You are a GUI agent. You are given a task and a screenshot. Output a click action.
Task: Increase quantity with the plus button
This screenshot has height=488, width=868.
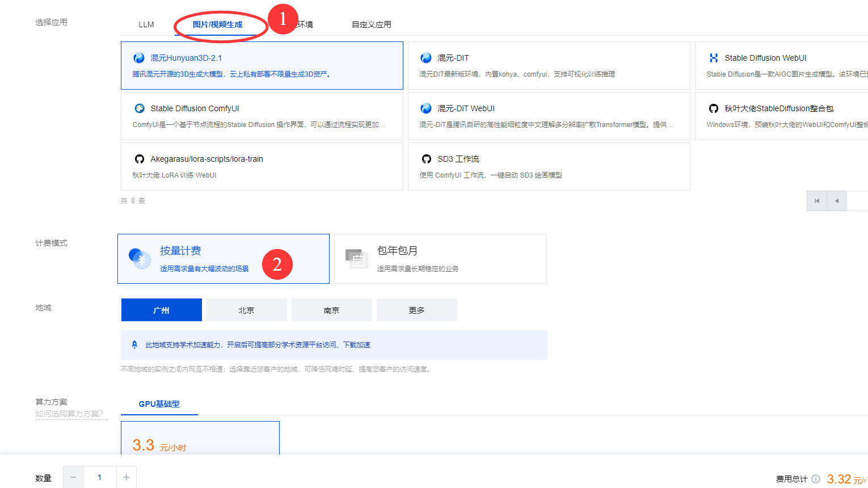(127, 478)
